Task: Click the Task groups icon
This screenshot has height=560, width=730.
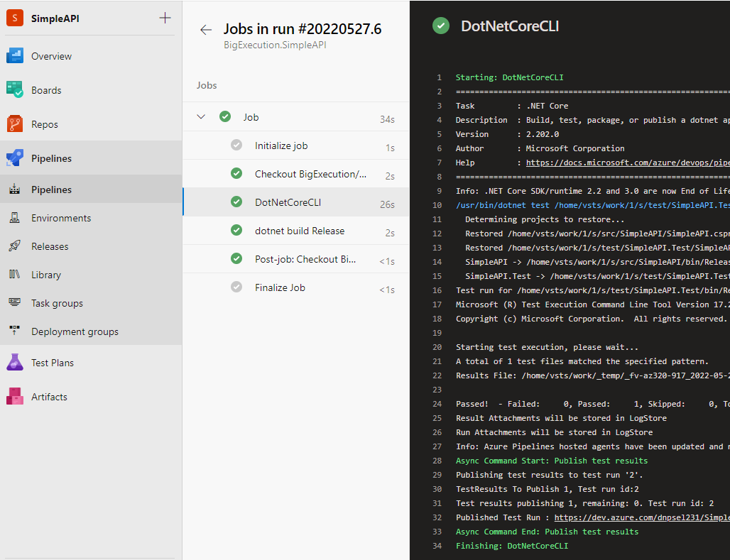Action: click(x=15, y=303)
